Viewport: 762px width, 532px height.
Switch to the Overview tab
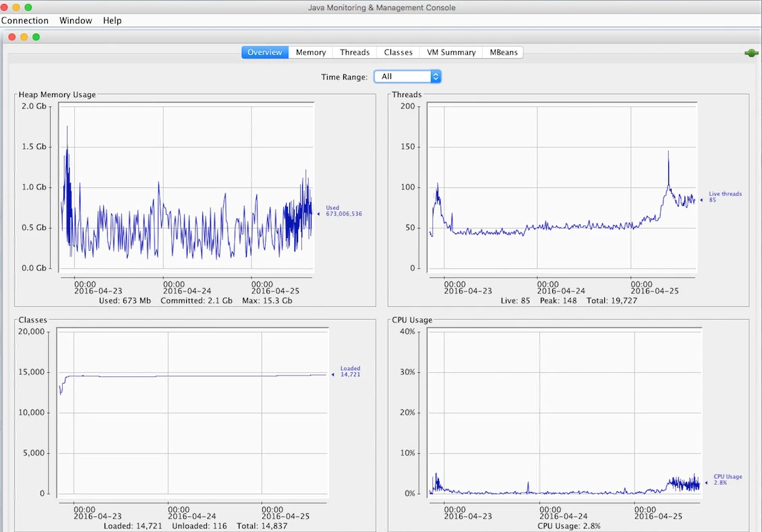pyautogui.click(x=265, y=53)
